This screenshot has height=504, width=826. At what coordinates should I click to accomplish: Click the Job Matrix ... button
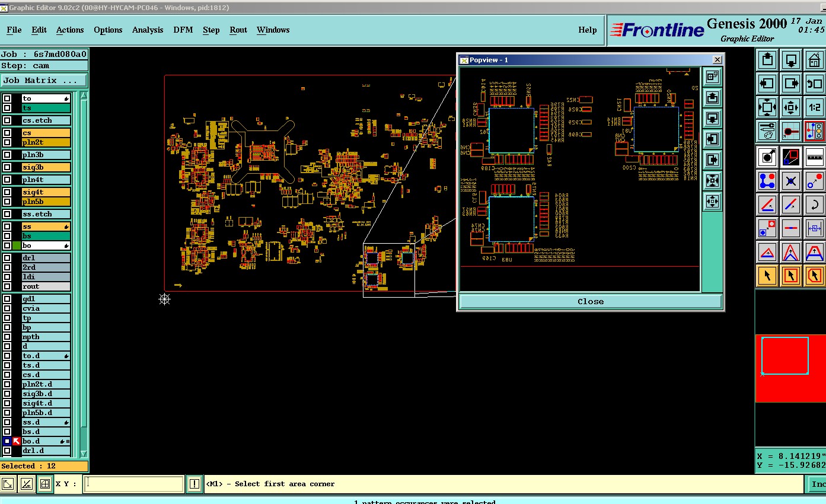point(44,80)
